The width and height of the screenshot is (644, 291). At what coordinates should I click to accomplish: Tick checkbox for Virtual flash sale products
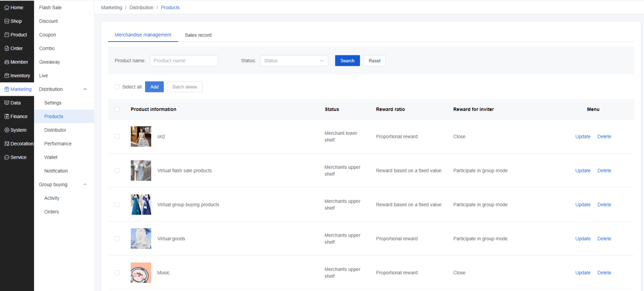(117, 170)
